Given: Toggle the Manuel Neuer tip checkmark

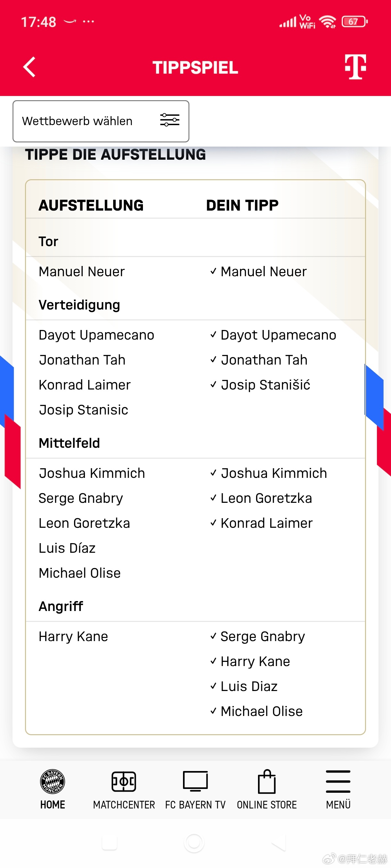Looking at the screenshot, I should 213,271.
